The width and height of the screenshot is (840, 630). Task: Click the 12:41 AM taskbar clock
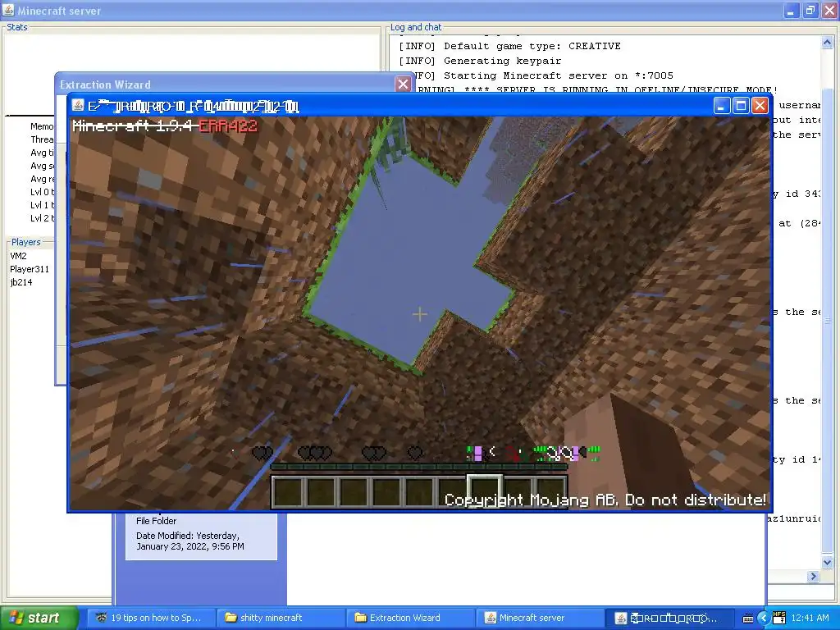(x=810, y=619)
